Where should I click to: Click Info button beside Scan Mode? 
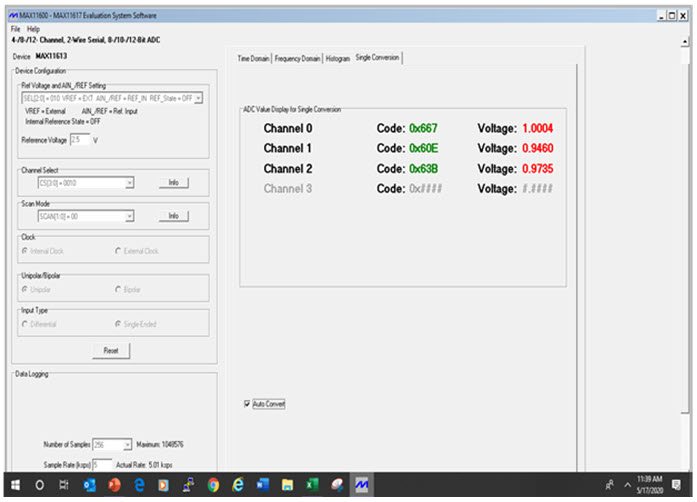(x=174, y=216)
